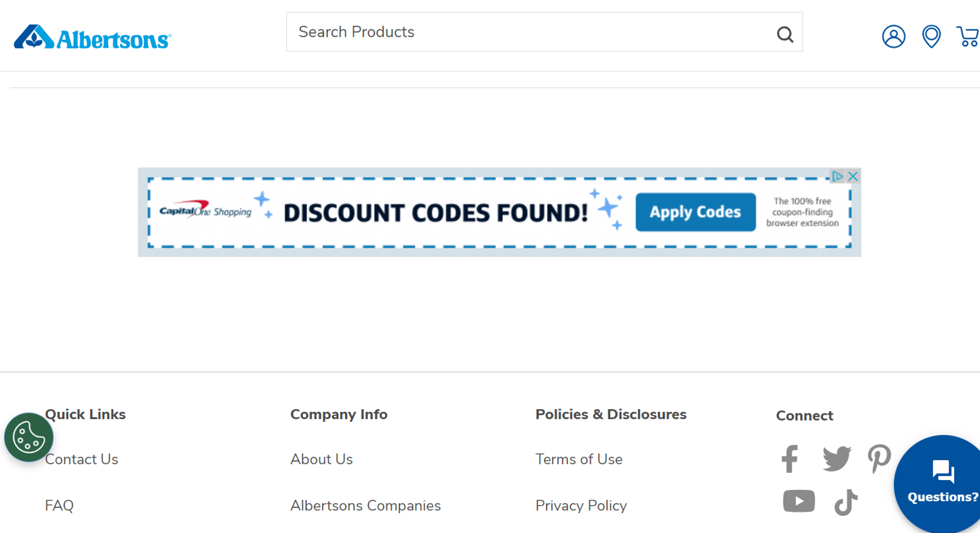This screenshot has width=980, height=533.
Task: Click the AdChoices info icon on the banner
Action: point(836,176)
